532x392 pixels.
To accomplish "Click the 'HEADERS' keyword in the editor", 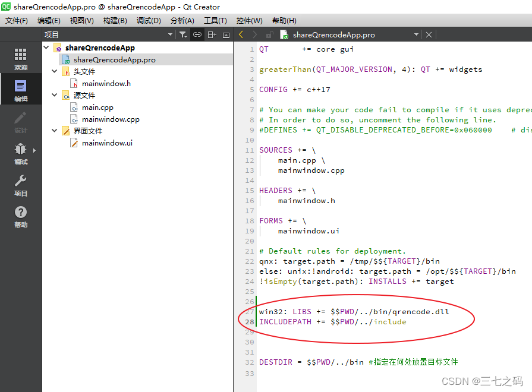I will pyautogui.click(x=275, y=191).
